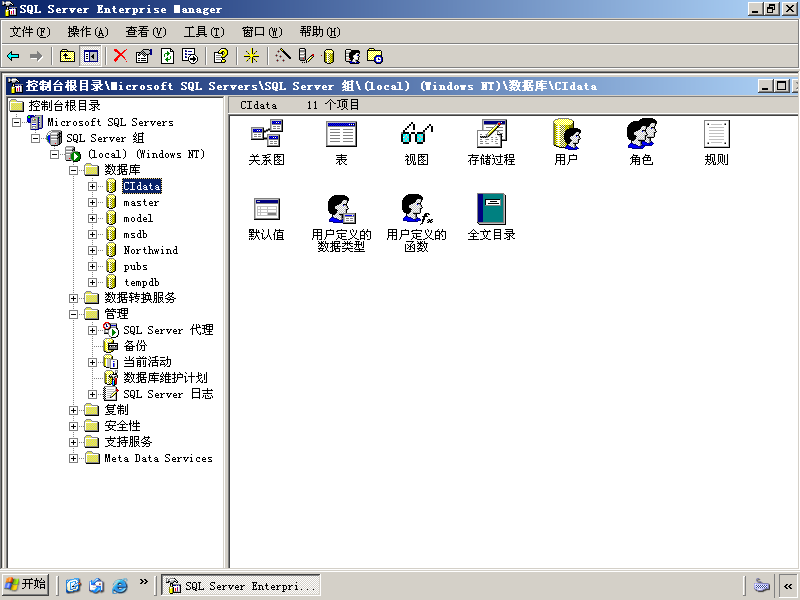Select 数据库维护计划 in the tree

[x=165, y=378]
